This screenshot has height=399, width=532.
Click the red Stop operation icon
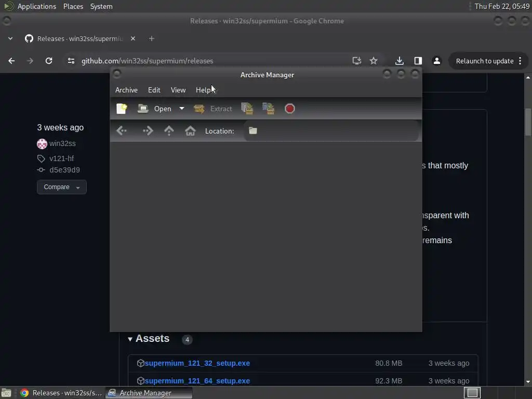tap(290, 109)
